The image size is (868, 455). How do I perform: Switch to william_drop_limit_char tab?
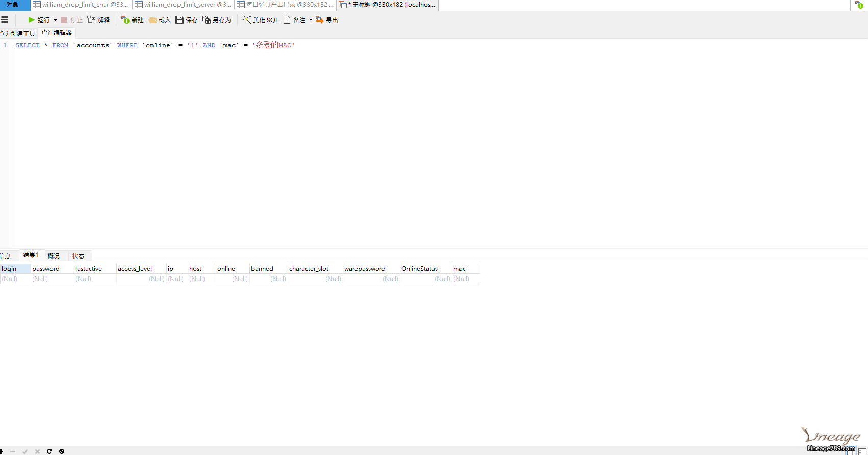81,5
